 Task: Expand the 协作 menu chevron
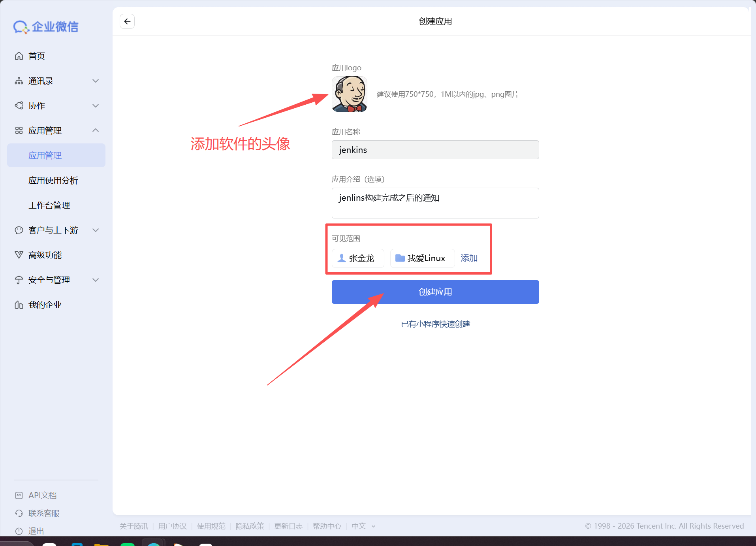96,106
